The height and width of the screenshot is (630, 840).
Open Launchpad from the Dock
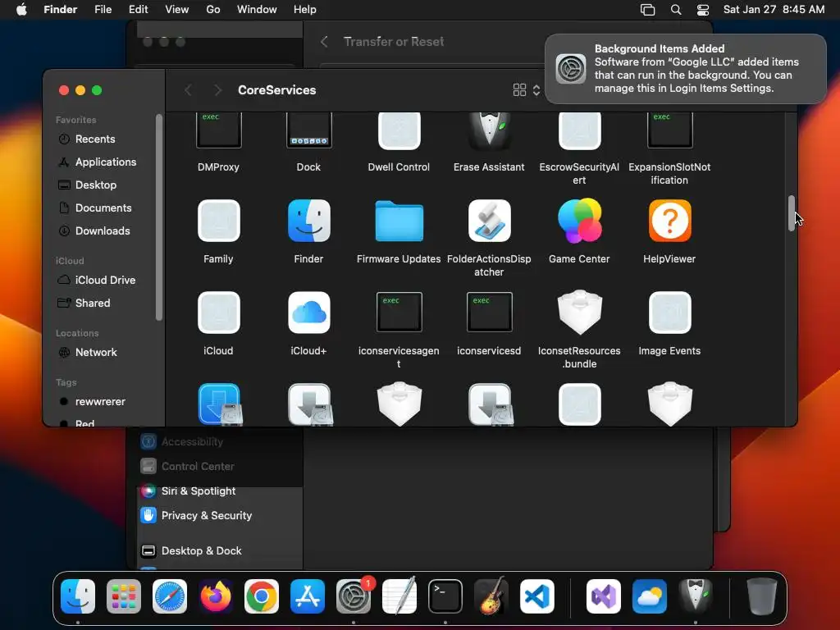[x=124, y=596]
